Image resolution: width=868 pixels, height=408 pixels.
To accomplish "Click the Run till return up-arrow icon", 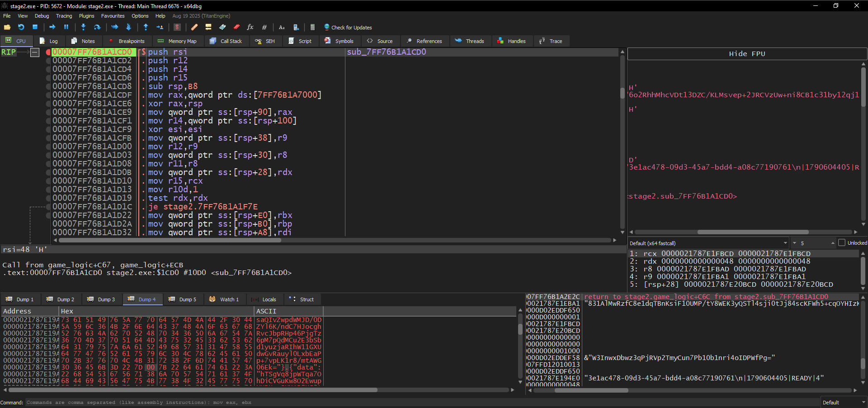I will 146,27.
